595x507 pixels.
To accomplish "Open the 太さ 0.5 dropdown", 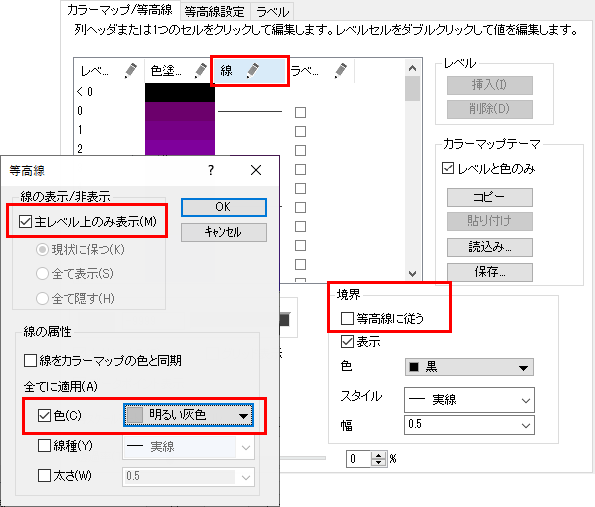I will tap(189, 477).
